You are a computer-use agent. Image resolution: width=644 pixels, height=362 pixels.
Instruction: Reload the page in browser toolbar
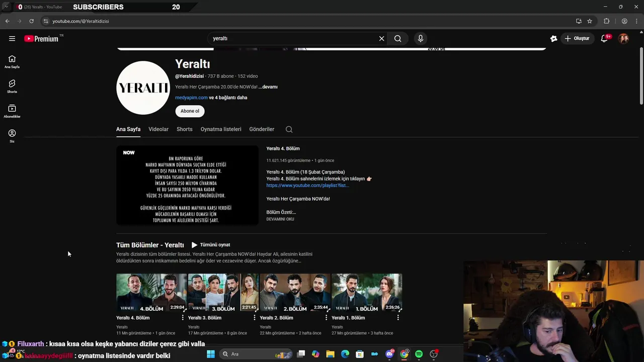click(31, 21)
